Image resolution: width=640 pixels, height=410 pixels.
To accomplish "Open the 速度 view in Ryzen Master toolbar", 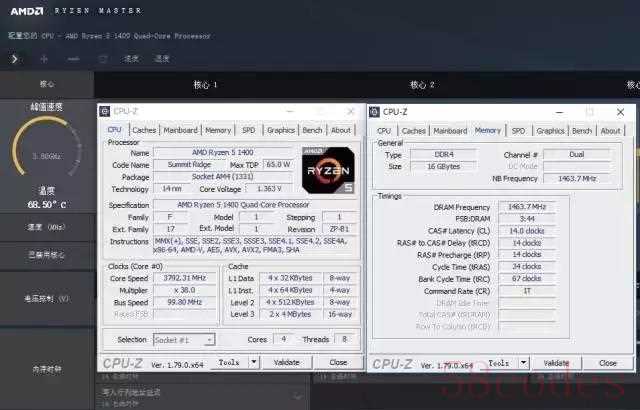I will (131, 59).
